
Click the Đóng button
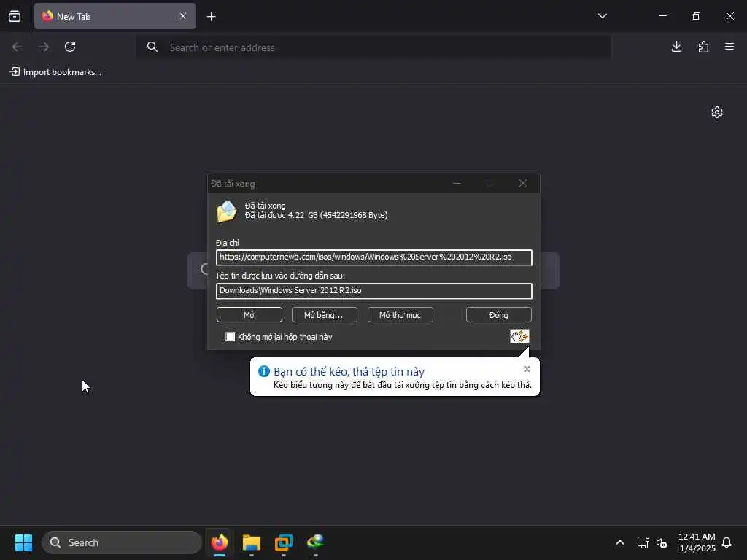coord(499,315)
